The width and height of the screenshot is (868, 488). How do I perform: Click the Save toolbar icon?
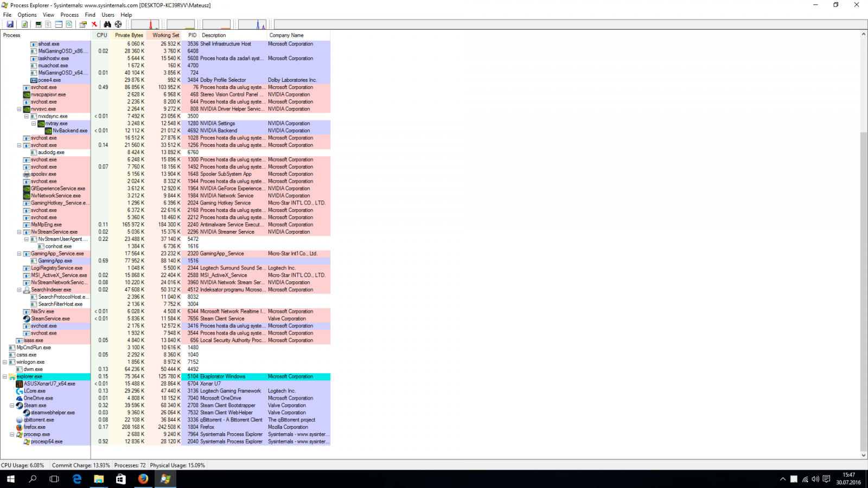click(10, 24)
